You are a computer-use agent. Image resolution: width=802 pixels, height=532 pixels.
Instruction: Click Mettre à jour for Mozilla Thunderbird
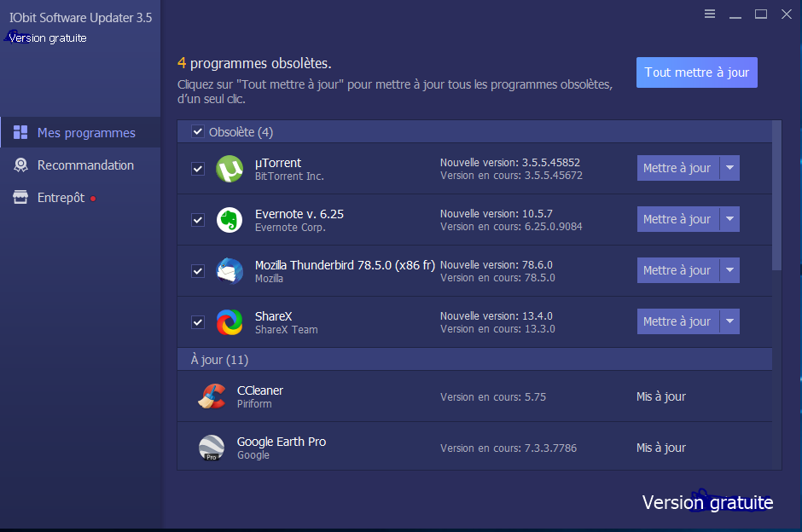(677, 270)
